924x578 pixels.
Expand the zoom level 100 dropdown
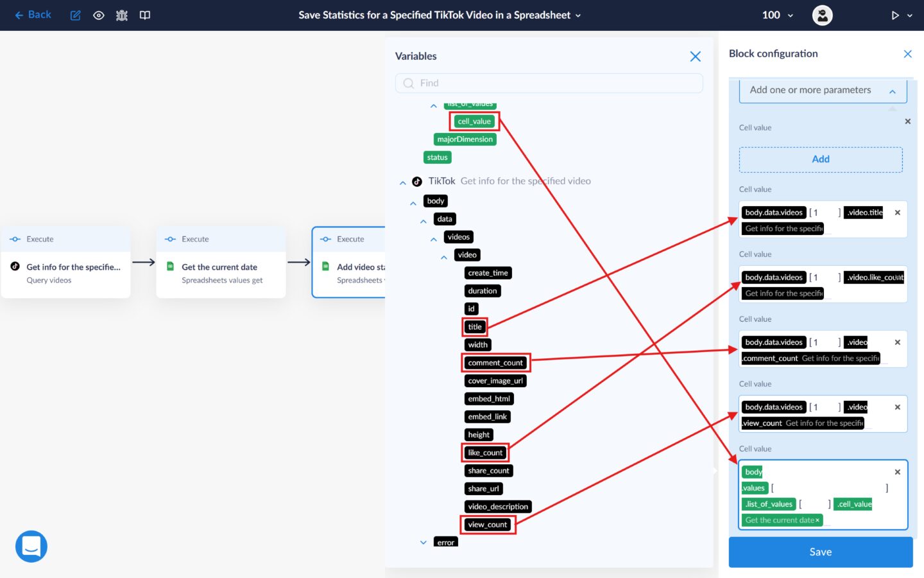coord(778,15)
